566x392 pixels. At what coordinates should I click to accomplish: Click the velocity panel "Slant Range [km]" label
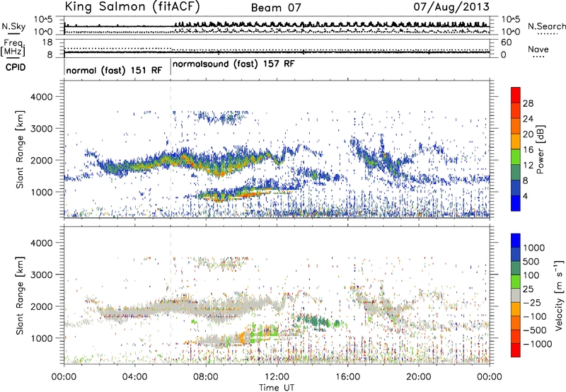pyautogui.click(x=20, y=296)
